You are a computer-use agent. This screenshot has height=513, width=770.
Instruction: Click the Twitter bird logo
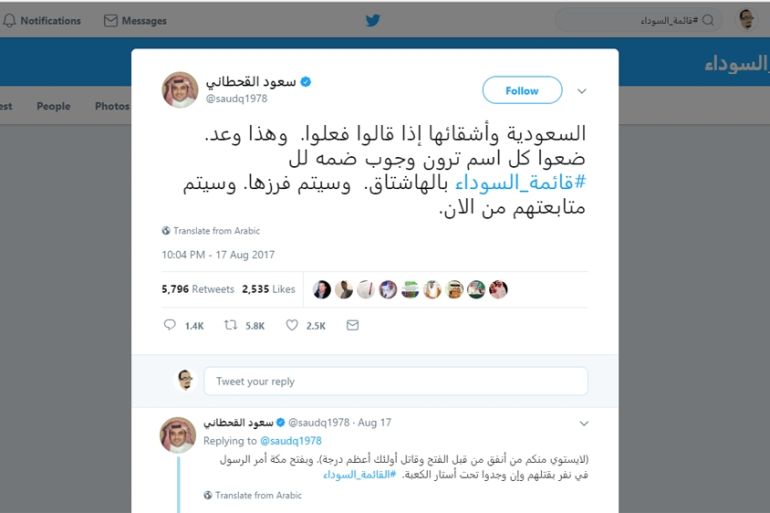coord(373,20)
